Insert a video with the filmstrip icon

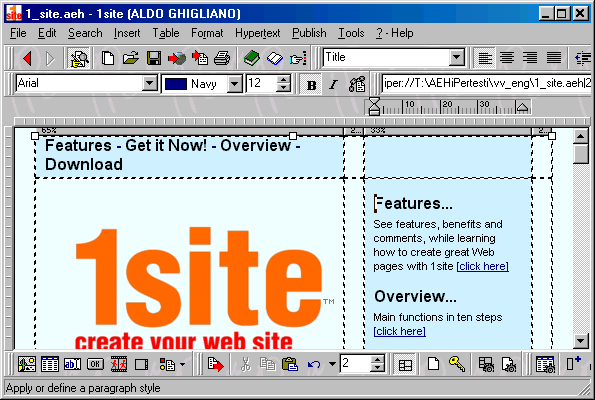click(x=119, y=364)
